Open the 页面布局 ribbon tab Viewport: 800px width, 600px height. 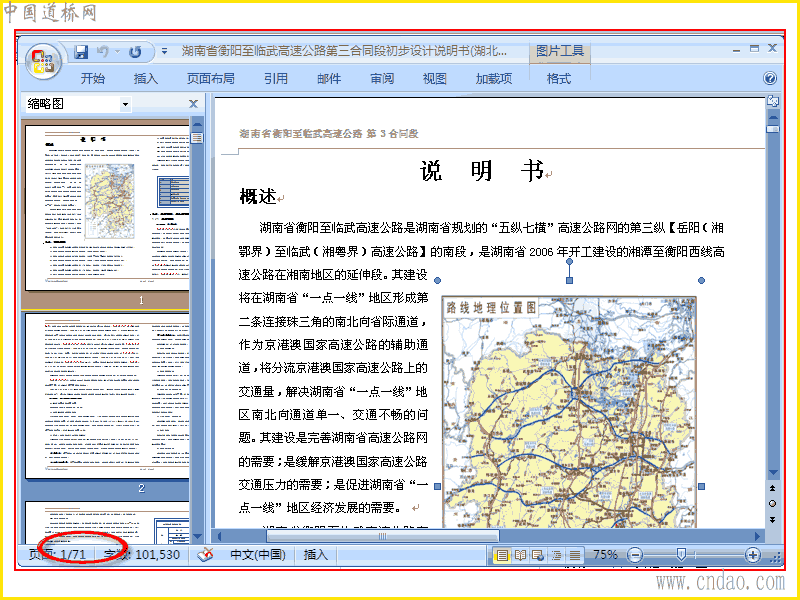210,79
